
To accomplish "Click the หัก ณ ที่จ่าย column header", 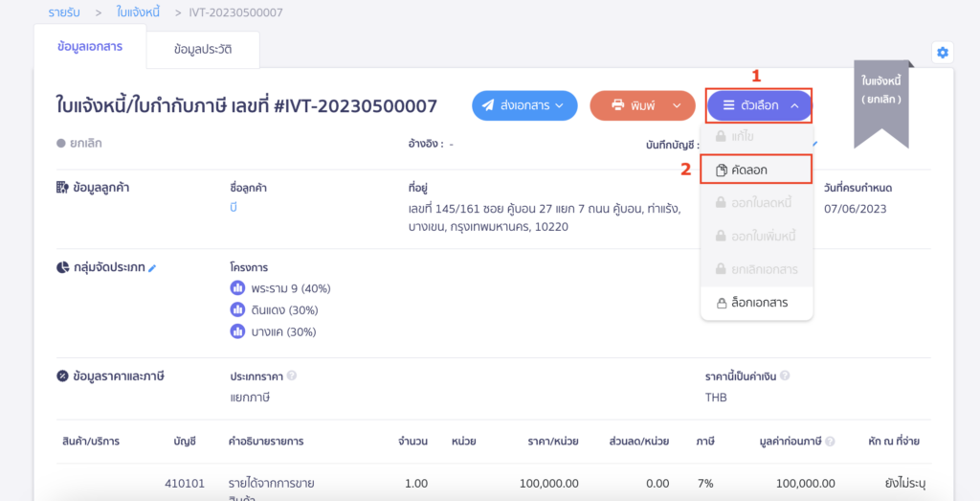I will point(894,441).
